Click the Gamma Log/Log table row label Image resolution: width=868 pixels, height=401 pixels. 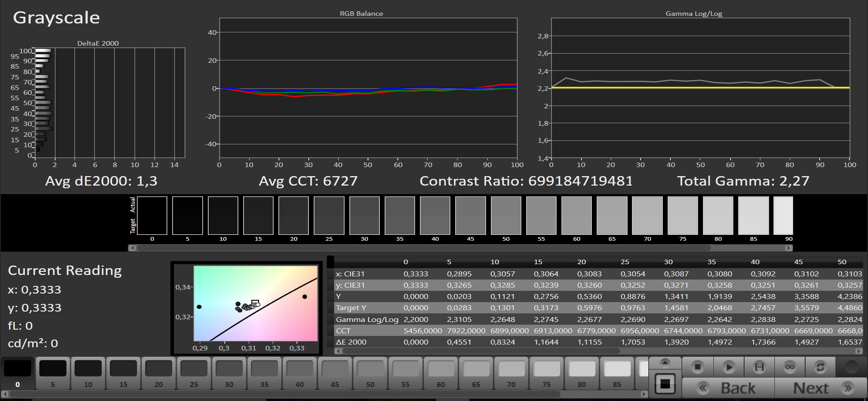pyautogui.click(x=367, y=319)
